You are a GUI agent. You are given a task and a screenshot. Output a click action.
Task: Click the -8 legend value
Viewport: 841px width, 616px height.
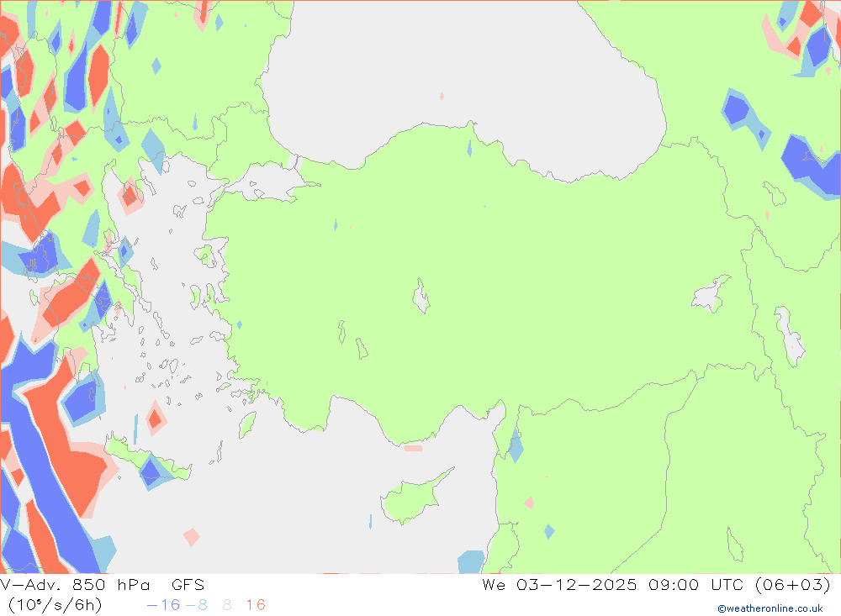[196, 605]
